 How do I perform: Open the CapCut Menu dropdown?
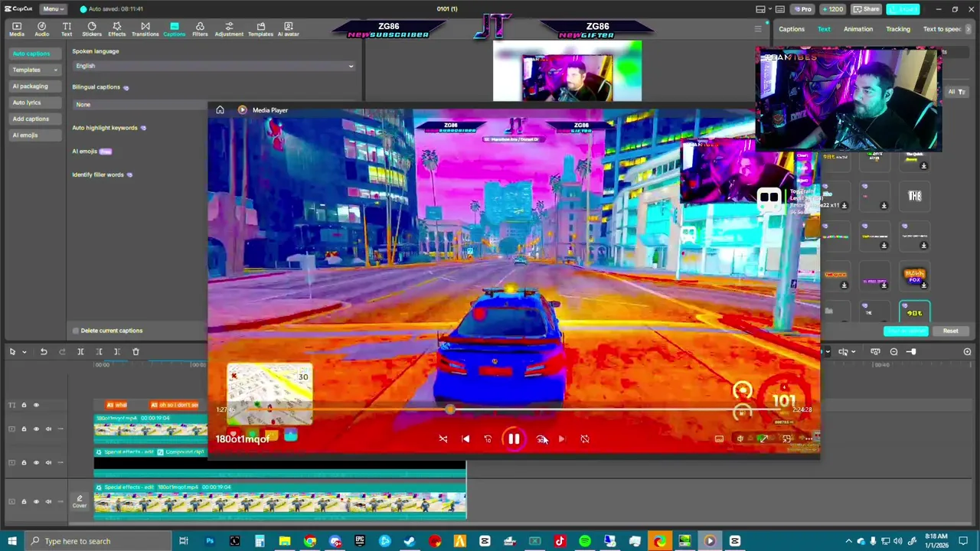point(52,8)
